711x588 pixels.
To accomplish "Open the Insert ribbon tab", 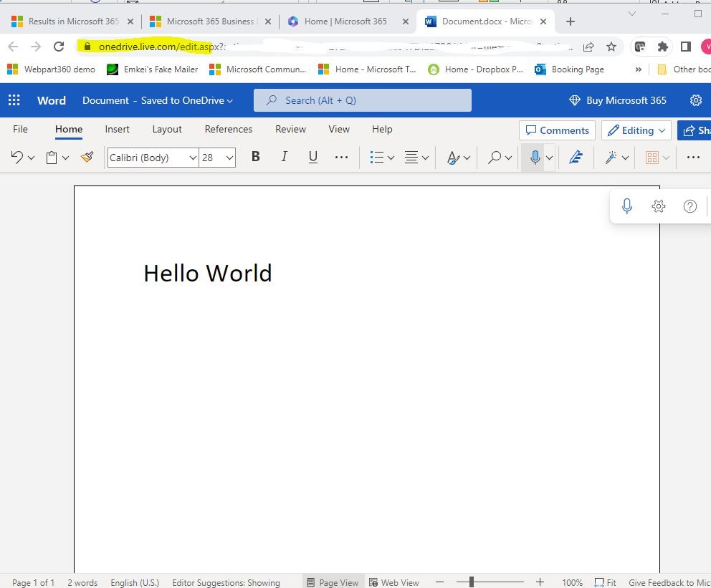I will pyautogui.click(x=118, y=130).
